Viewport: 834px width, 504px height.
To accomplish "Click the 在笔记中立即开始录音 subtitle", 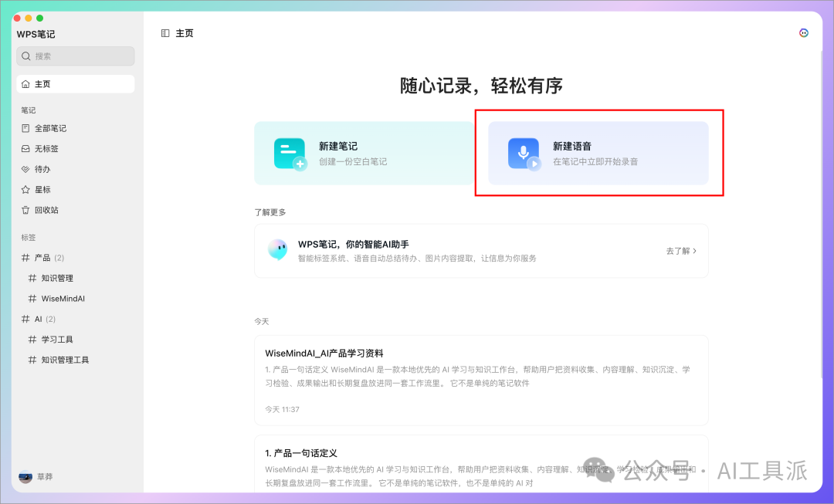I will tap(595, 161).
